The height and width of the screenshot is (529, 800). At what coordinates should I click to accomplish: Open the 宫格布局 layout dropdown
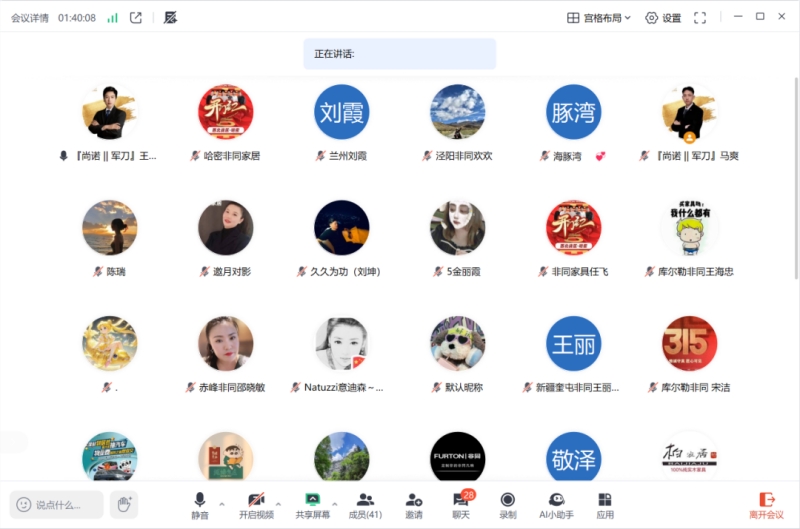click(x=599, y=18)
